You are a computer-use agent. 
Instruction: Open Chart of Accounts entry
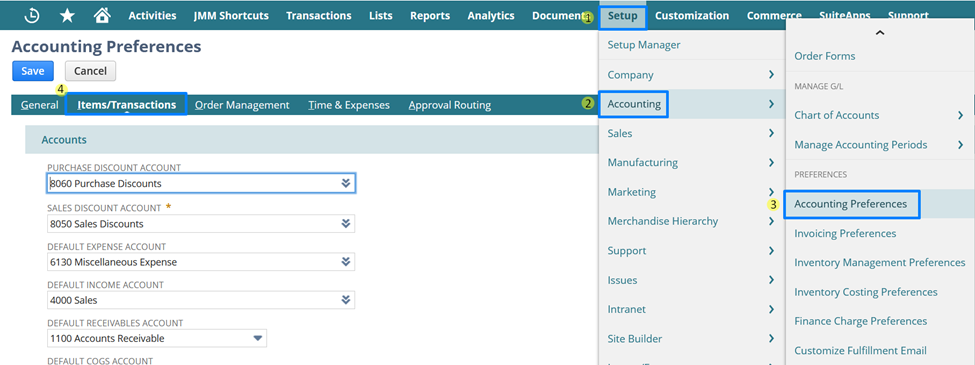pyautogui.click(x=836, y=115)
